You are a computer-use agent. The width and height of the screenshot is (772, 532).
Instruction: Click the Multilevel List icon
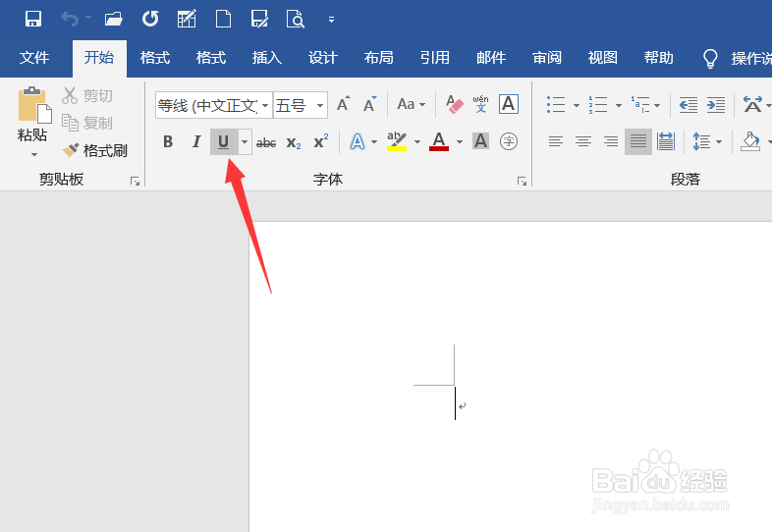coord(640,104)
